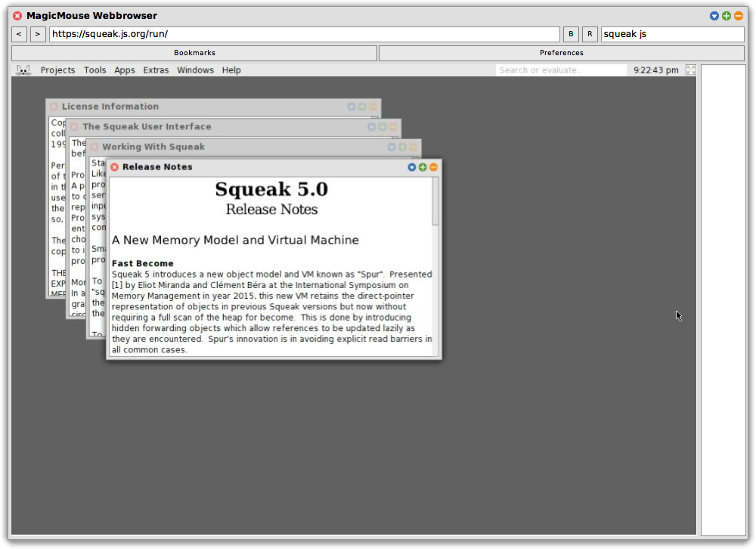
Task: Close the MagicMouse Webbrowser window
Action: click(17, 16)
